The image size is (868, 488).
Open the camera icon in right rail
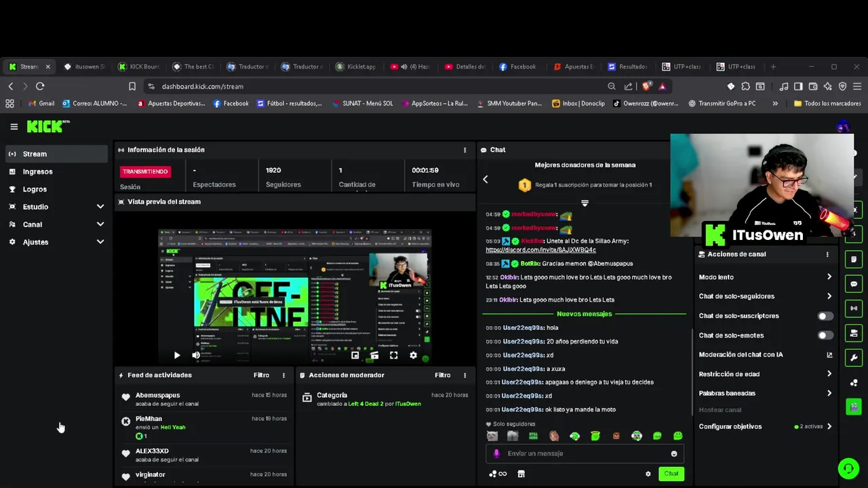click(x=854, y=333)
